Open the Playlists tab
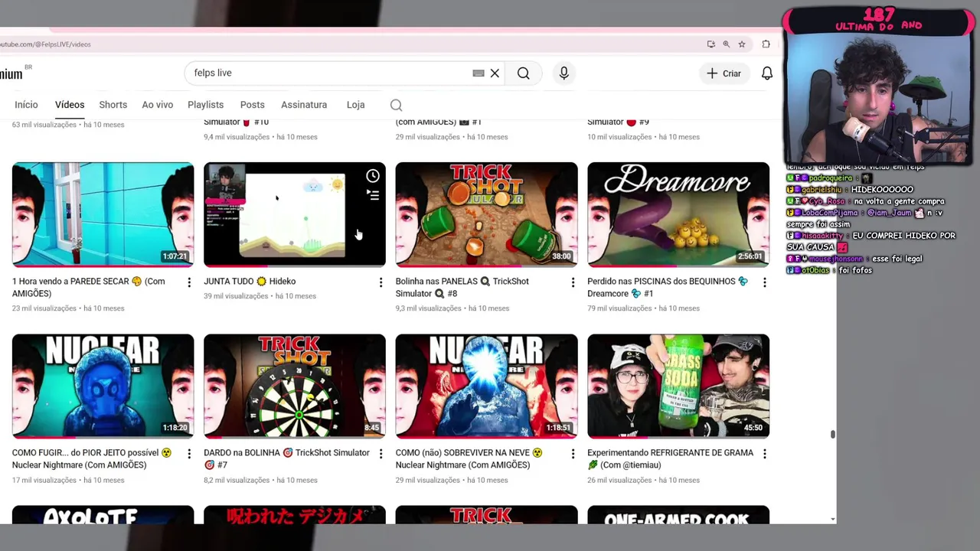This screenshot has height=551, width=980. click(205, 105)
